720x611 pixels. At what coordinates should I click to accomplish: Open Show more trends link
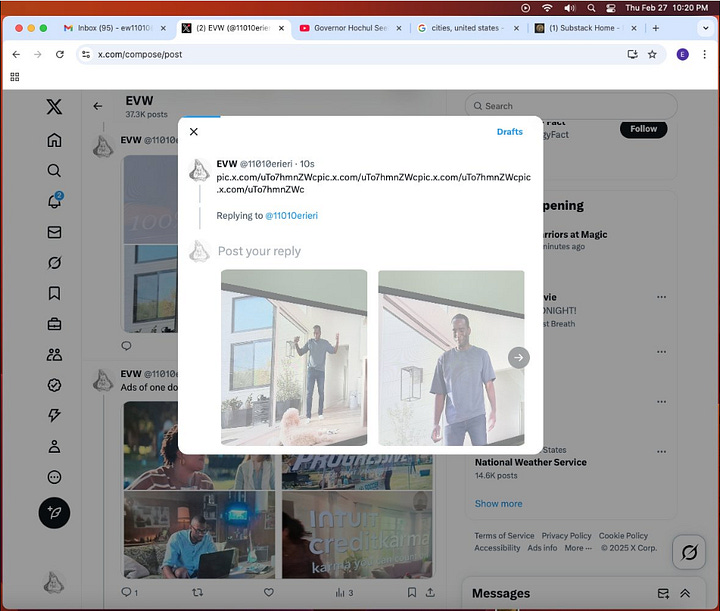tap(498, 504)
